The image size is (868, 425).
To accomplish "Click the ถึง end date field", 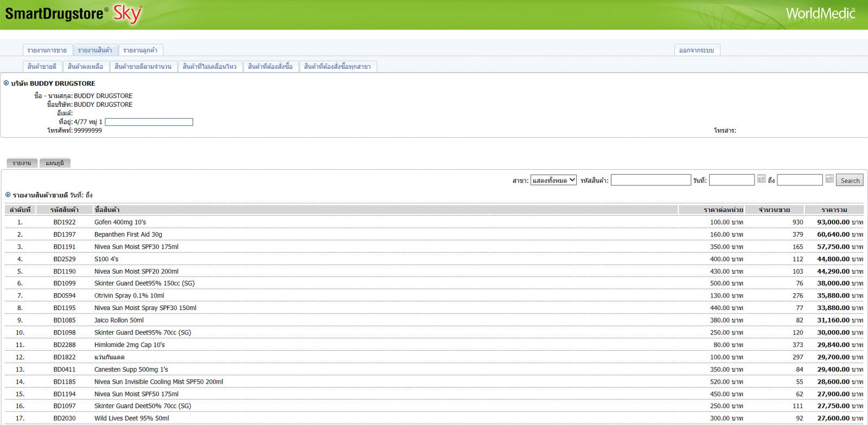I will point(799,180).
